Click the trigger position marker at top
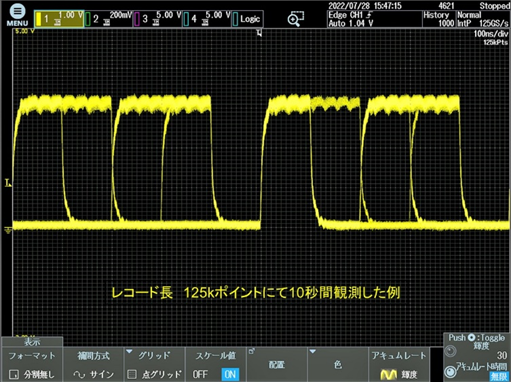 click(259, 33)
